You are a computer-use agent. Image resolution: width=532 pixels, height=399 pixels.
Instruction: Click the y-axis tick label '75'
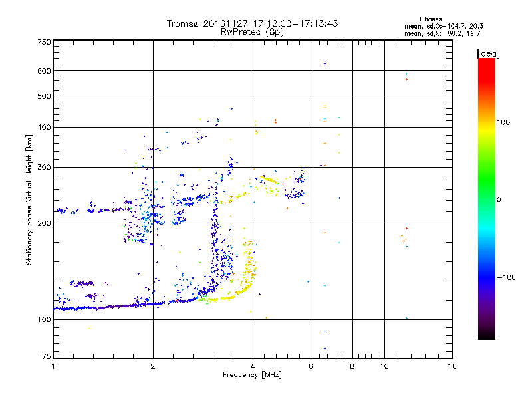click(x=47, y=356)
